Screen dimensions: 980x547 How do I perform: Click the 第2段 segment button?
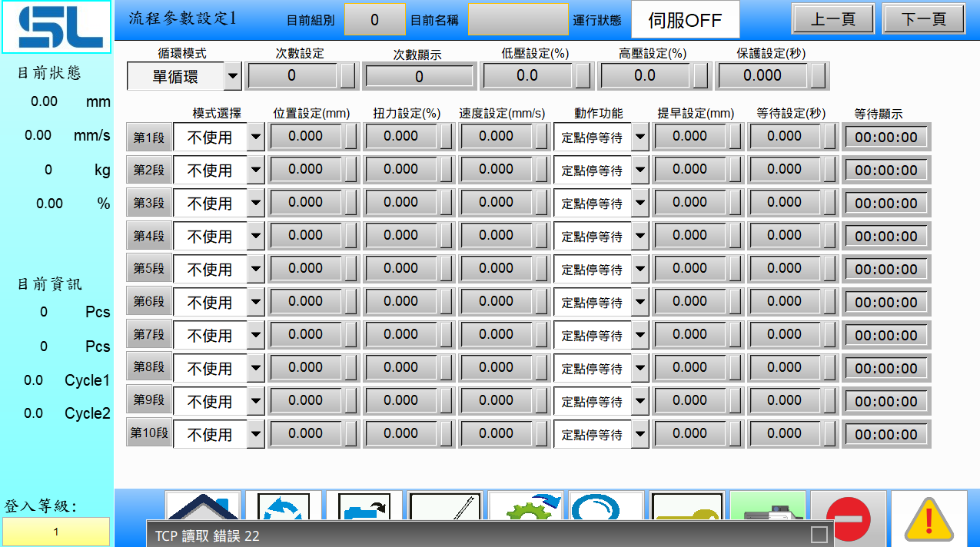point(149,171)
